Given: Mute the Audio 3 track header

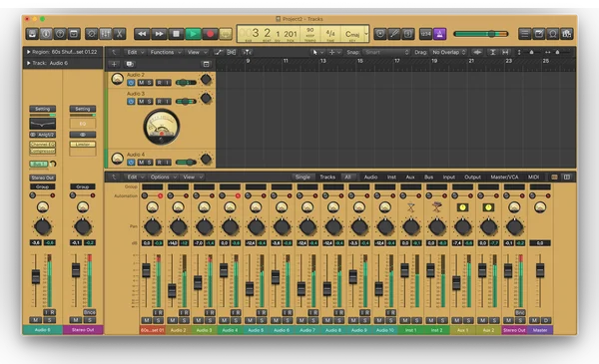Looking at the screenshot, I should pyautogui.click(x=141, y=102).
